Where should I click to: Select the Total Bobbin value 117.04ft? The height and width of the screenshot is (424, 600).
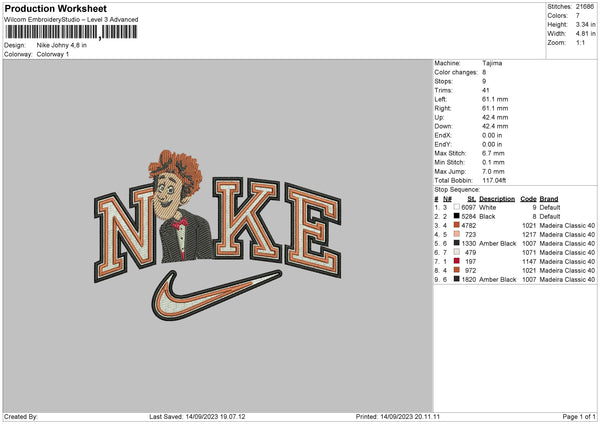(x=494, y=180)
